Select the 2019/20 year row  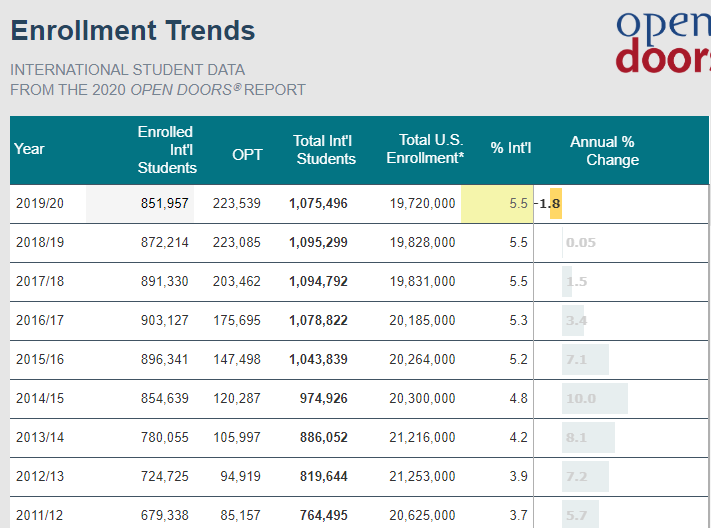click(40, 203)
